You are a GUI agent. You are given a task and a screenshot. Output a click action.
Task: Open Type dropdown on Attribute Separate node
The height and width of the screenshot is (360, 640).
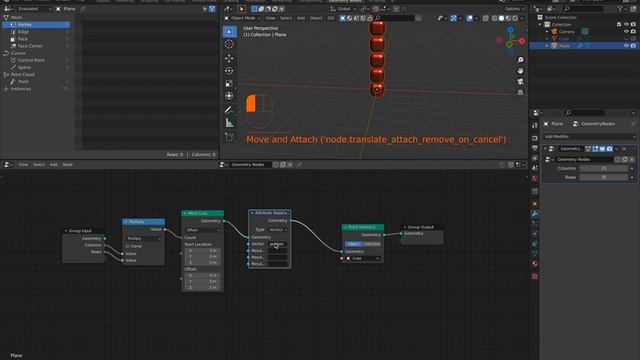pos(278,230)
